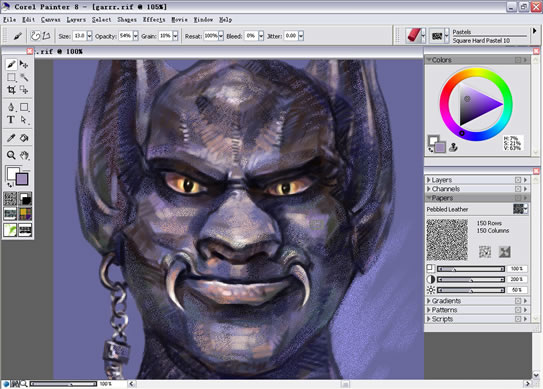Toggle the invert paper grain button

pos(484,252)
